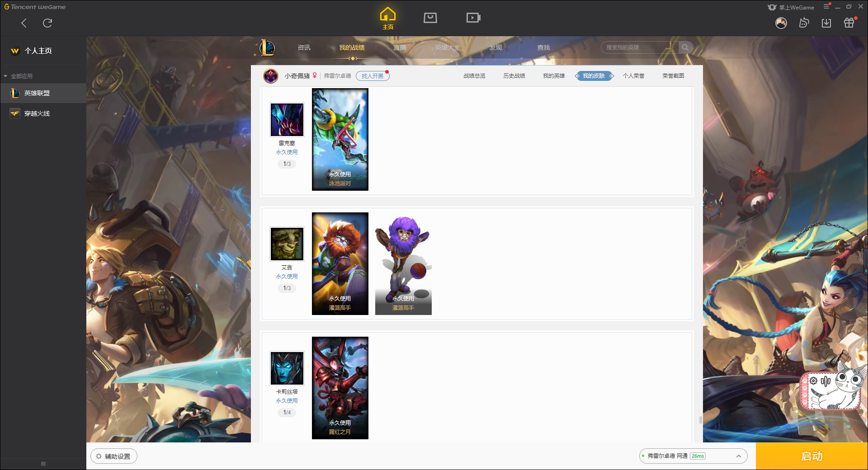868x470 pixels.
Task: Click the League of Legends logo
Action: [x=267, y=47]
